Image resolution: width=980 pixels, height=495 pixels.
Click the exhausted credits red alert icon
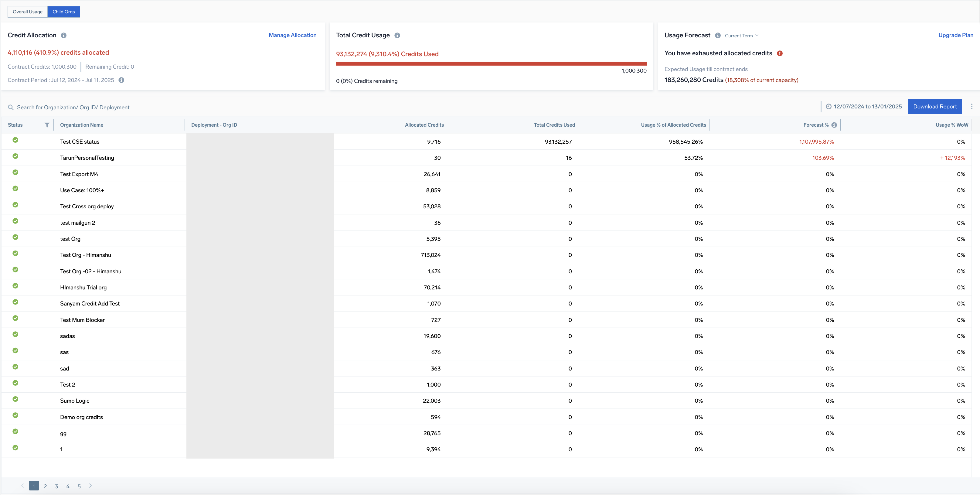pos(780,53)
